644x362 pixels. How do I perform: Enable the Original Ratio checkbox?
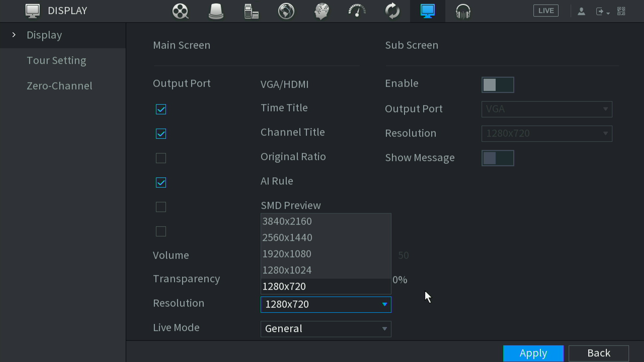coord(161,158)
